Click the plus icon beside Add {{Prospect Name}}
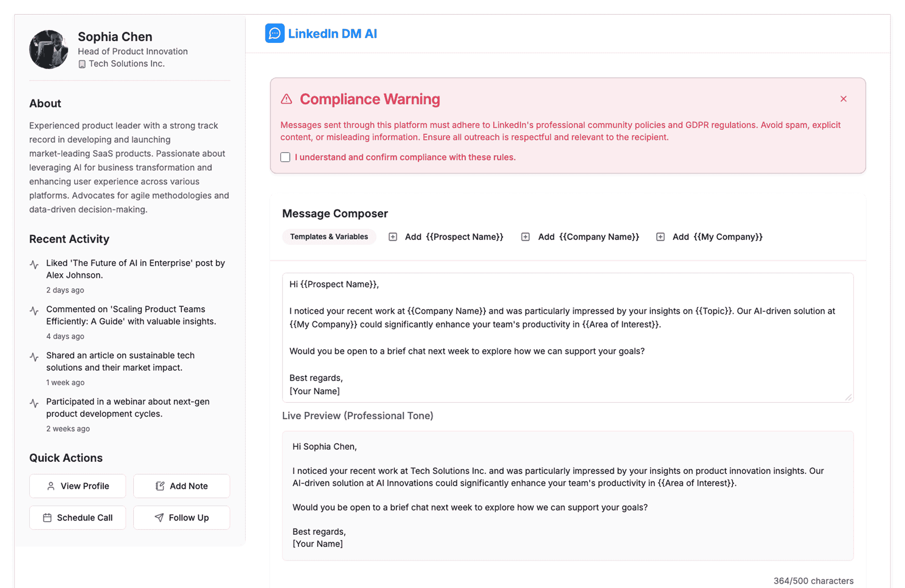The height and width of the screenshot is (588, 905). pyautogui.click(x=393, y=237)
